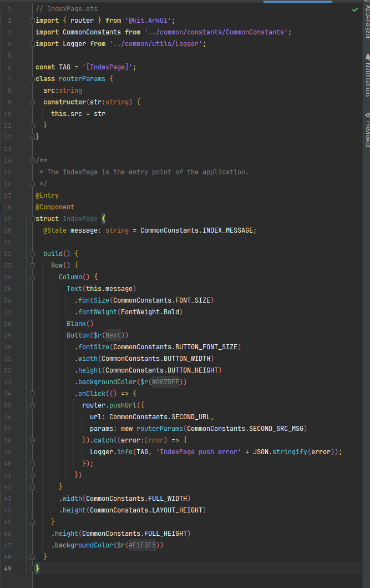The height and width of the screenshot is (588, 370).
Task: Expand the folded '#F1F3F5' color resource
Action: pos(143,545)
